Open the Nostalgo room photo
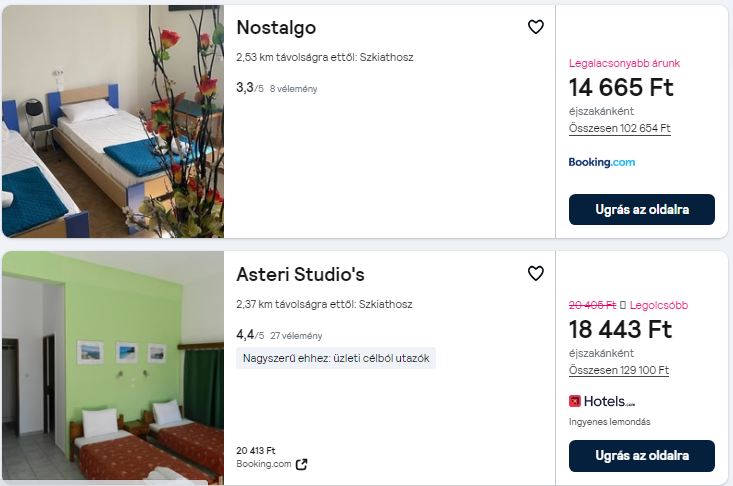Image resolution: width=733 pixels, height=486 pixels. [x=112, y=121]
